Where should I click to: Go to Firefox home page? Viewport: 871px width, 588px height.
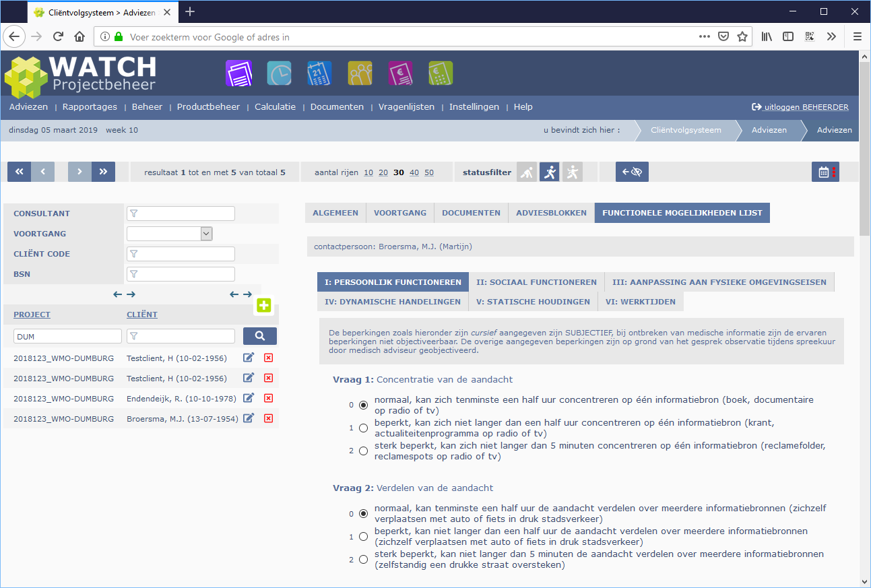[79, 36]
